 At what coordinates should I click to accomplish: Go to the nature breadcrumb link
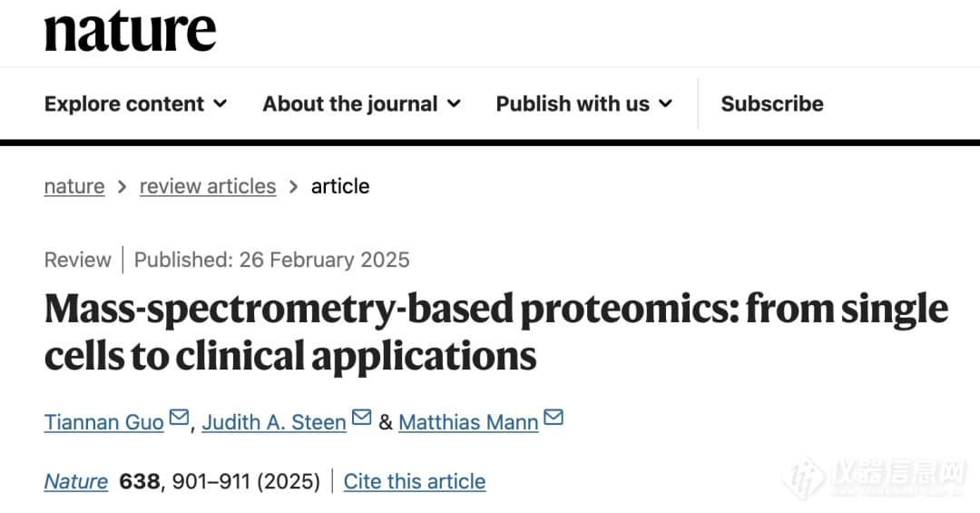tap(74, 186)
